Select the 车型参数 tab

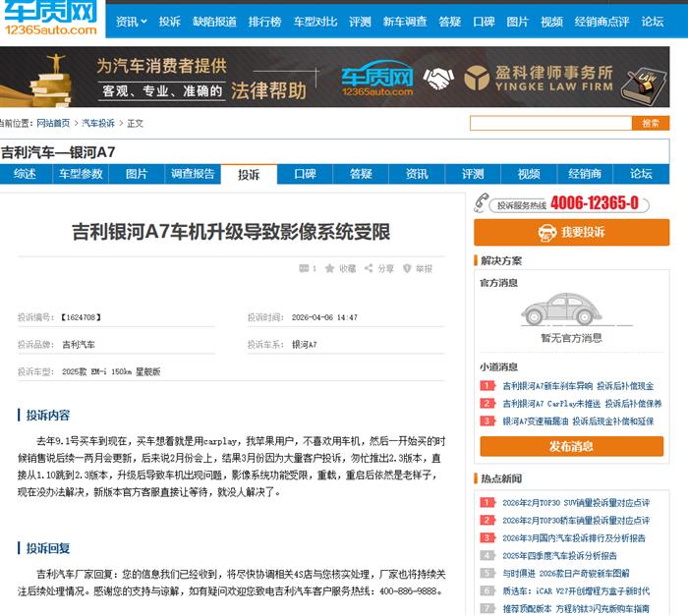click(x=81, y=174)
